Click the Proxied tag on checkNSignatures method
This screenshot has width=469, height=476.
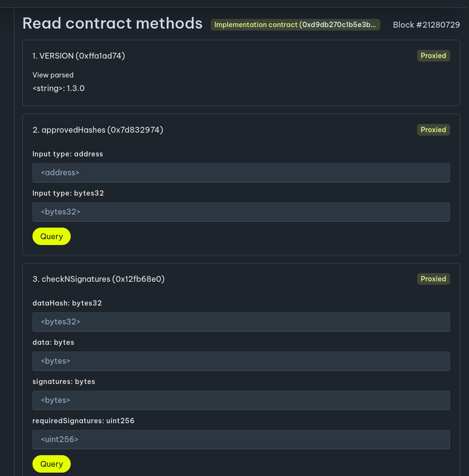click(433, 279)
